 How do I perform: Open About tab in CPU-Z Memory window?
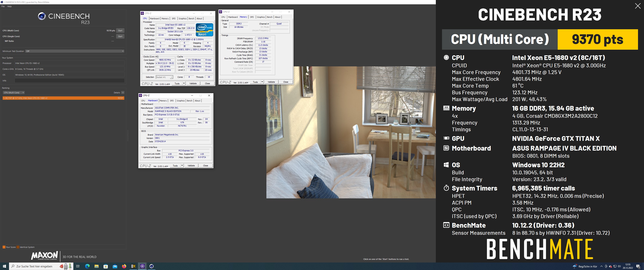(278, 17)
